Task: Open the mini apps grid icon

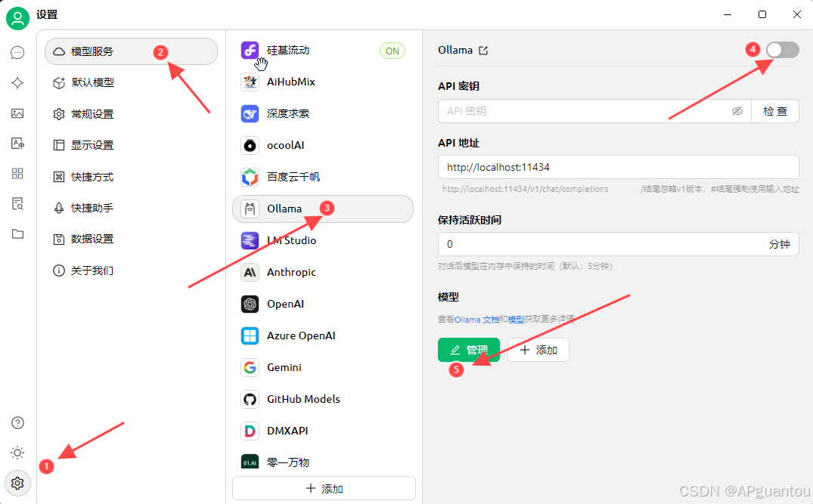Action: [17, 173]
